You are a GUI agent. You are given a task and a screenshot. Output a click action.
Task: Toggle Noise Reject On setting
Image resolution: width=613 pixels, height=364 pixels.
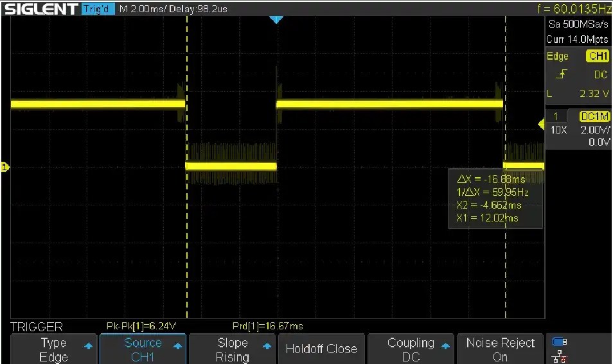point(500,349)
